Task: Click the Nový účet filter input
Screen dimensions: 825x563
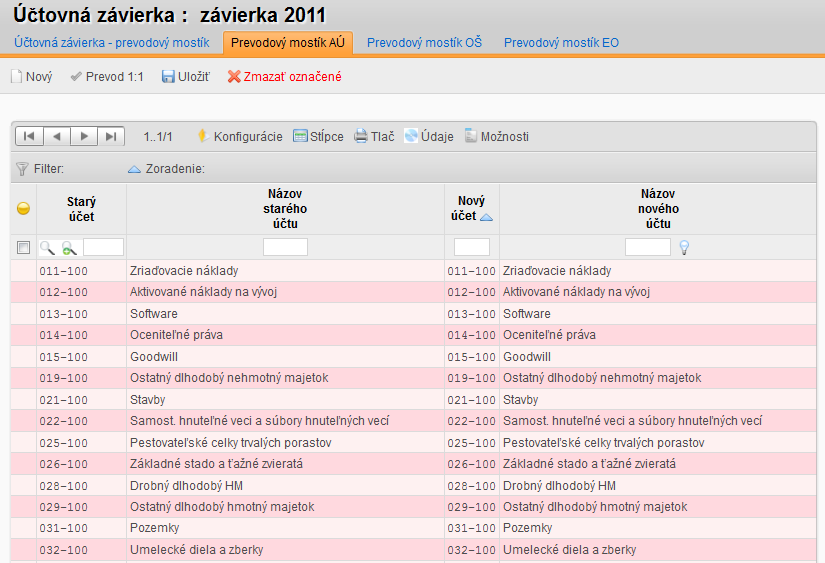Action: pyautogui.click(x=472, y=247)
